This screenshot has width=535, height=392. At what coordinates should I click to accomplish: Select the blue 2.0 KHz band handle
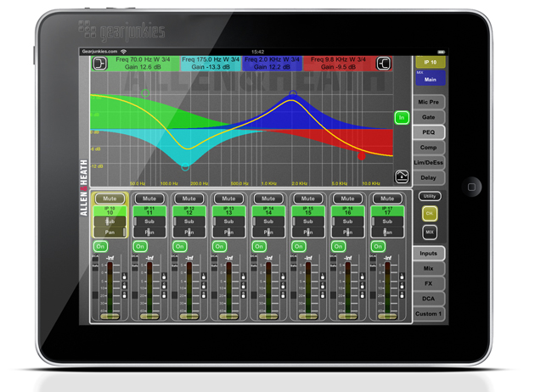pos(293,93)
